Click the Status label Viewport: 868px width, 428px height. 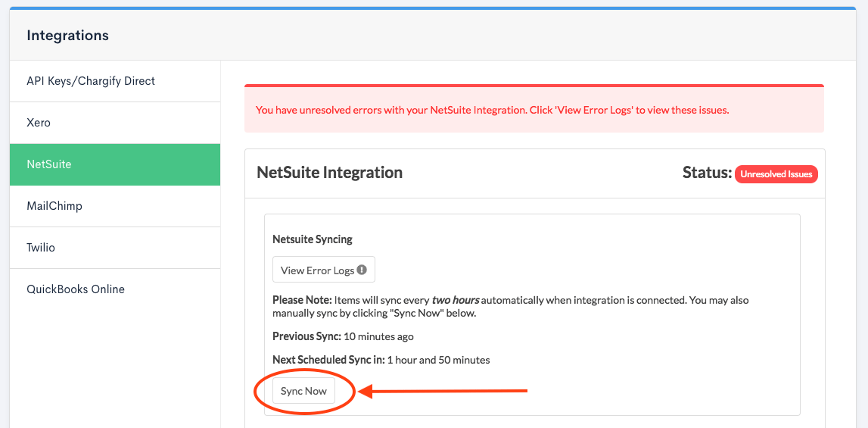(x=708, y=173)
